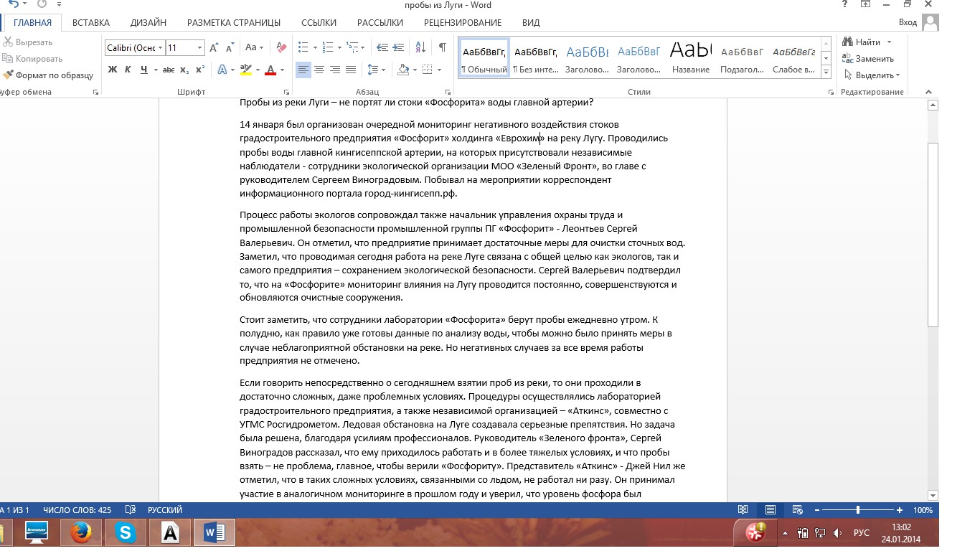Activate Формат по образцу format painter
980x551 pixels.
tap(49, 75)
